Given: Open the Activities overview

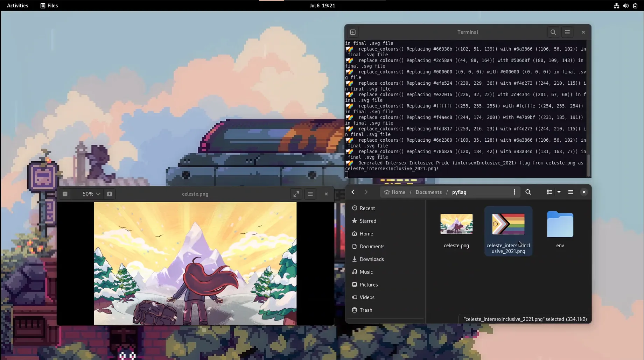Looking at the screenshot, I should 17,6.
